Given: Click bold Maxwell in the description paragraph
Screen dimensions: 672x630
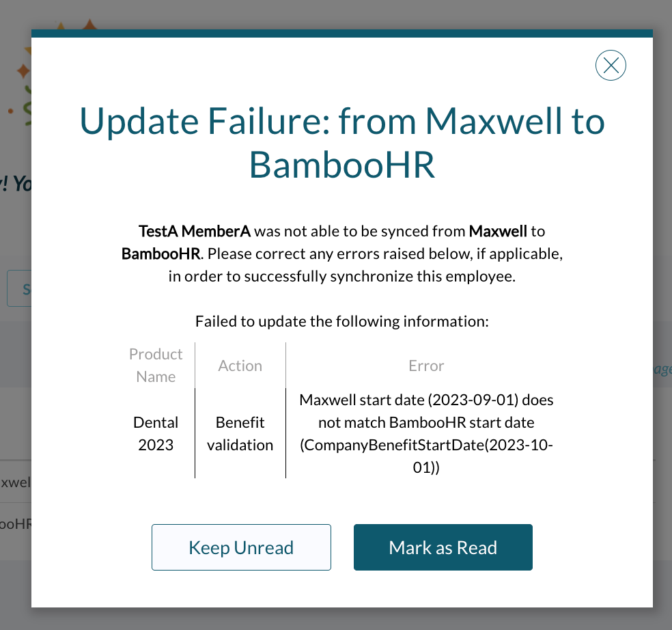Looking at the screenshot, I should [498, 231].
